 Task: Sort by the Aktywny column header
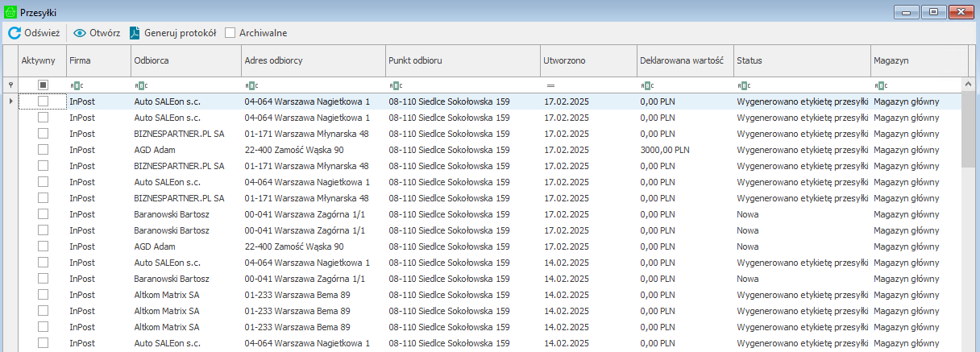point(42,60)
